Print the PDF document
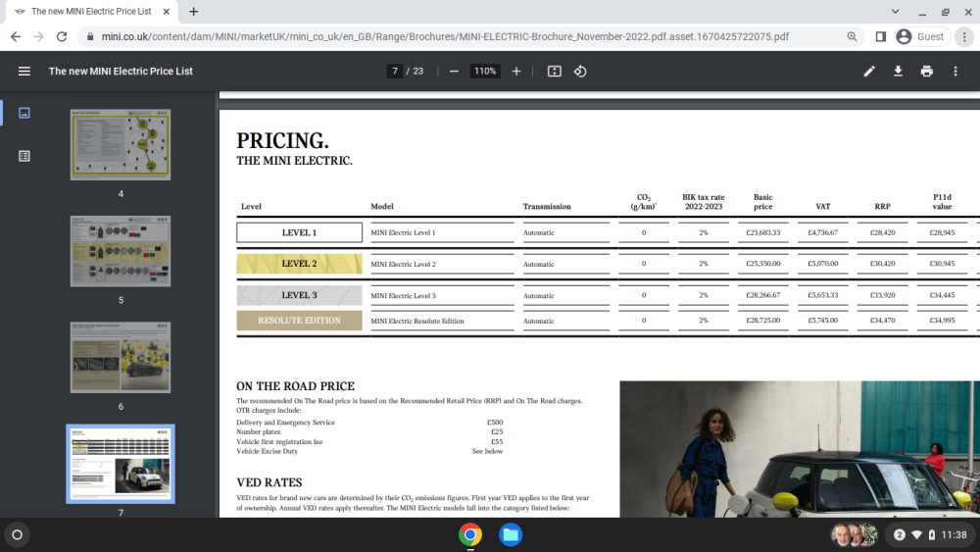This screenshot has width=980, height=552. click(x=927, y=72)
